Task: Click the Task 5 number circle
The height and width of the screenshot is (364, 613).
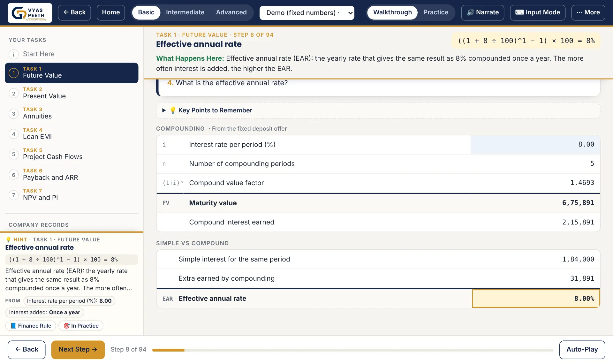Action: pos(13,154)
